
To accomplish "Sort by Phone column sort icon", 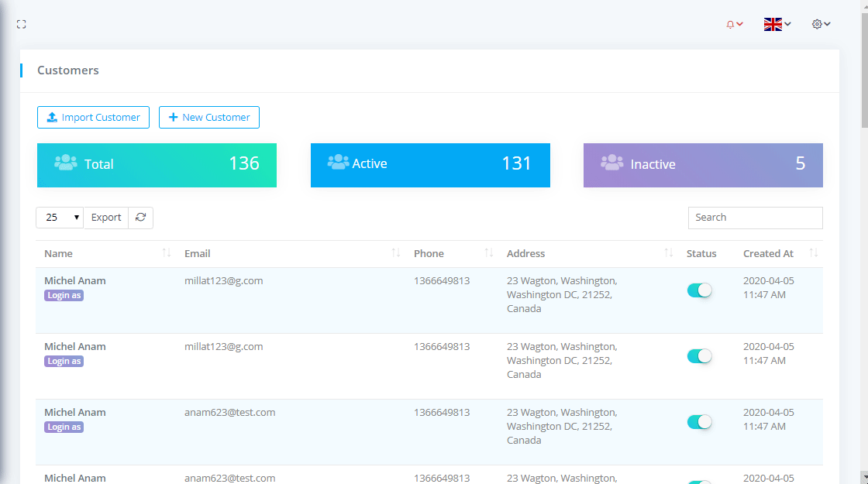I will tap(489, 253).
